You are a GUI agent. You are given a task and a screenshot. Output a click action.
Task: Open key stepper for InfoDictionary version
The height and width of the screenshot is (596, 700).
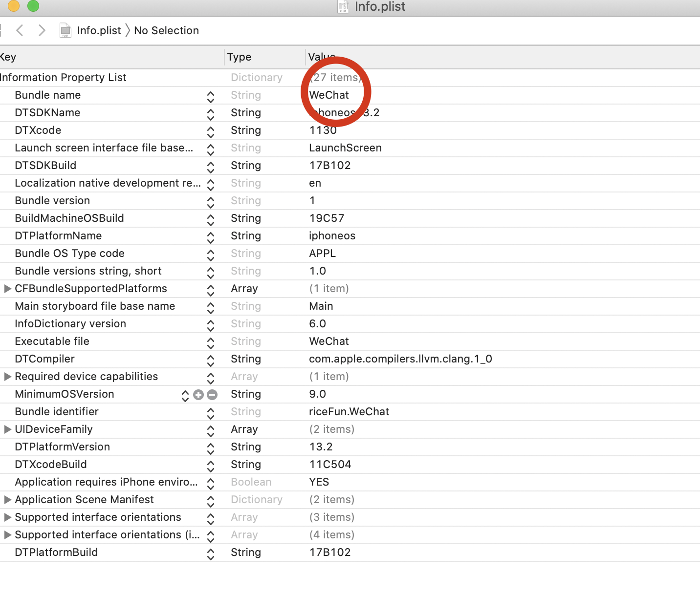(x=211, y=326)
